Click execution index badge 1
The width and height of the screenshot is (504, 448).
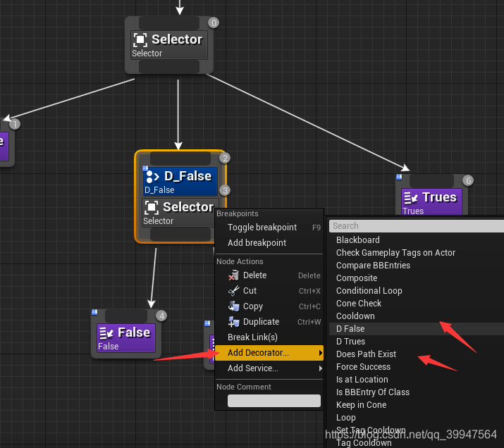click(x=15, y=124)
